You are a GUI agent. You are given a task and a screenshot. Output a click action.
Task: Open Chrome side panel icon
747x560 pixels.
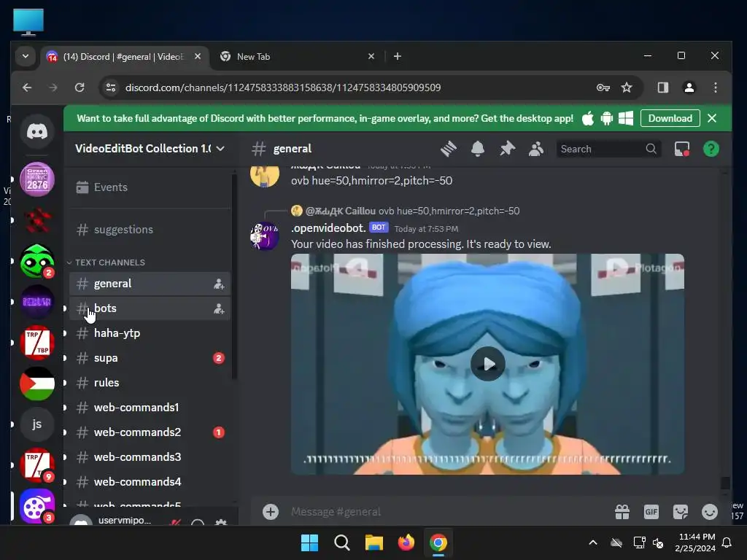point(662,87)
